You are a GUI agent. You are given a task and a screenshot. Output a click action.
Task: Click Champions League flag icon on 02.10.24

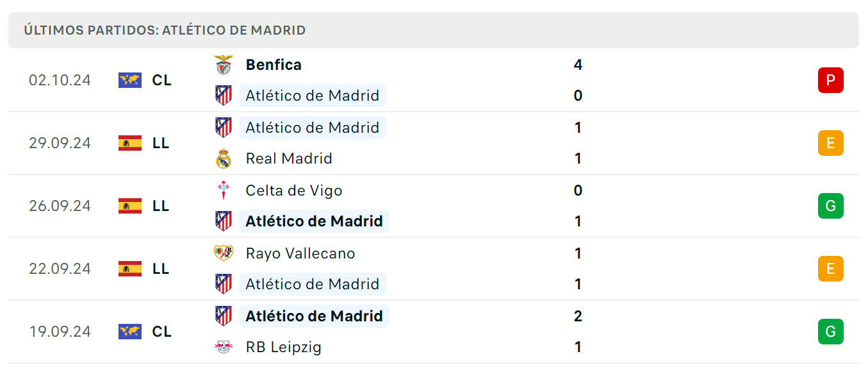(x=130, y=80)
